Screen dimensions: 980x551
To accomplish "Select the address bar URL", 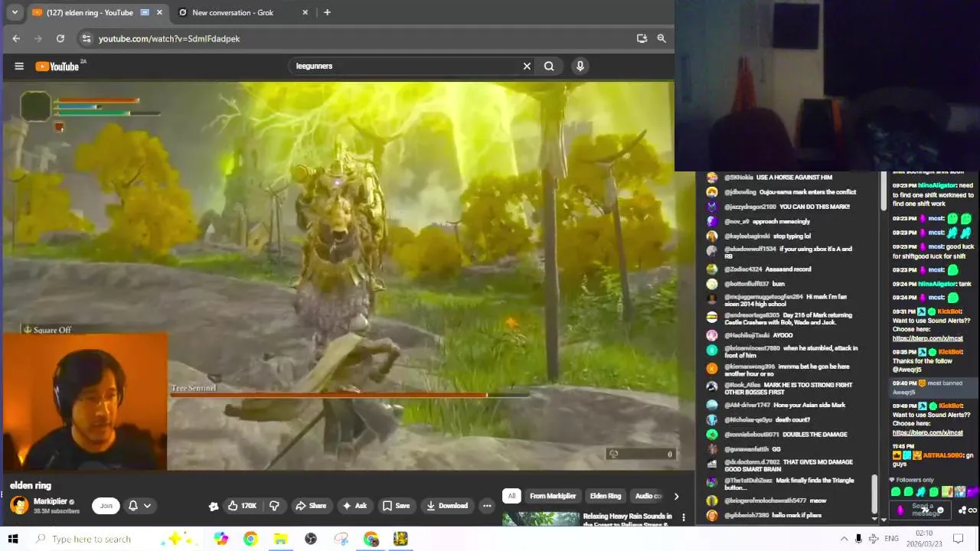I will [169, 38].
